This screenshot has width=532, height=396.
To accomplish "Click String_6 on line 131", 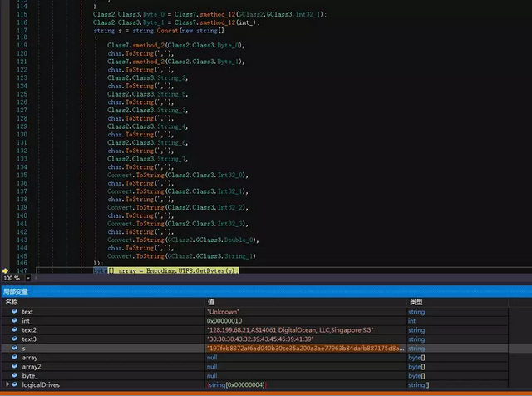I will (172, 142).
